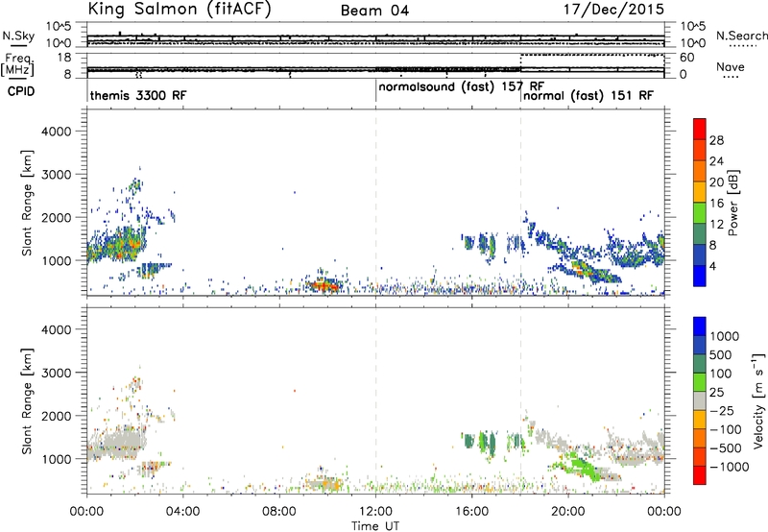This screenshot has height=532, width=768.
Task: Click the '04:00' time axis tick
Action: pyautogui.click(x=182, y=512)
